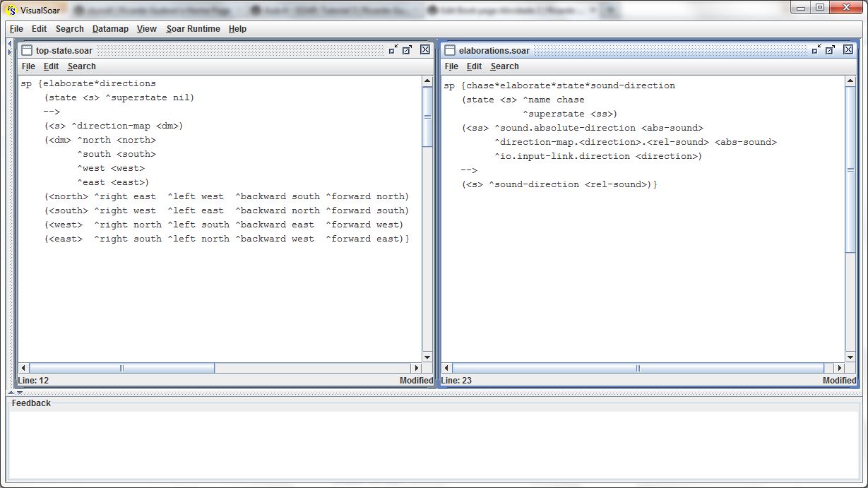
Task: Open the main View menu
Action: (x=146, y=29)
